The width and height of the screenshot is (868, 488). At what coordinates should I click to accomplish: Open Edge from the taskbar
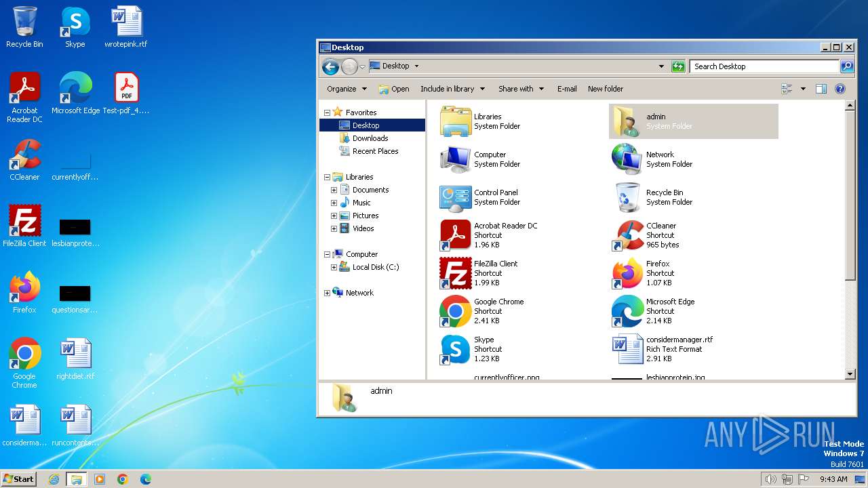pyautogui.click(x=146, y=479)
